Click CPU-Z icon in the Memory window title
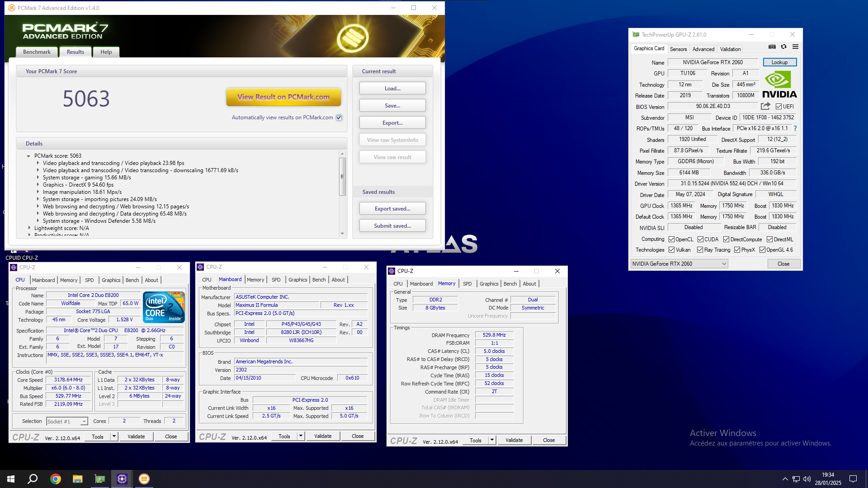 (392, 271)
